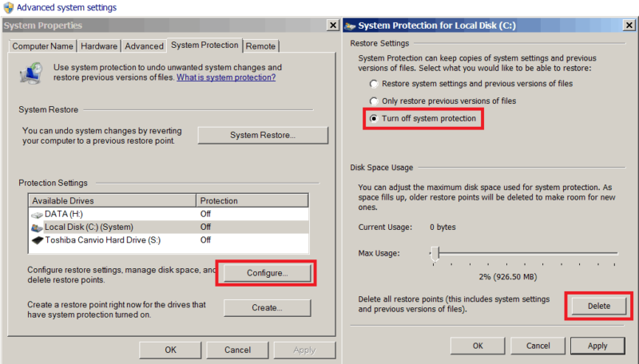Click the shield icon beside Advanced system settings
The width and height of the screenshot is (639, 364).
(x=8, y=7)
